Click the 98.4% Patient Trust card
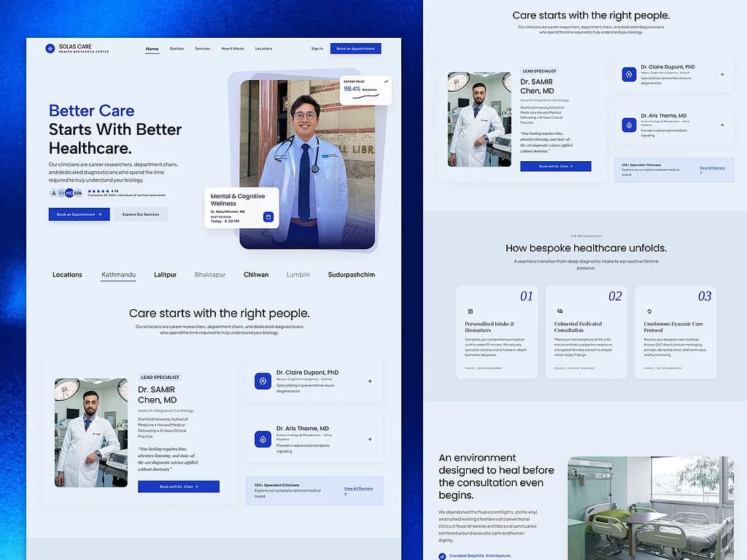Viewport: 747px width, 560px height. (x=365, y=90)
